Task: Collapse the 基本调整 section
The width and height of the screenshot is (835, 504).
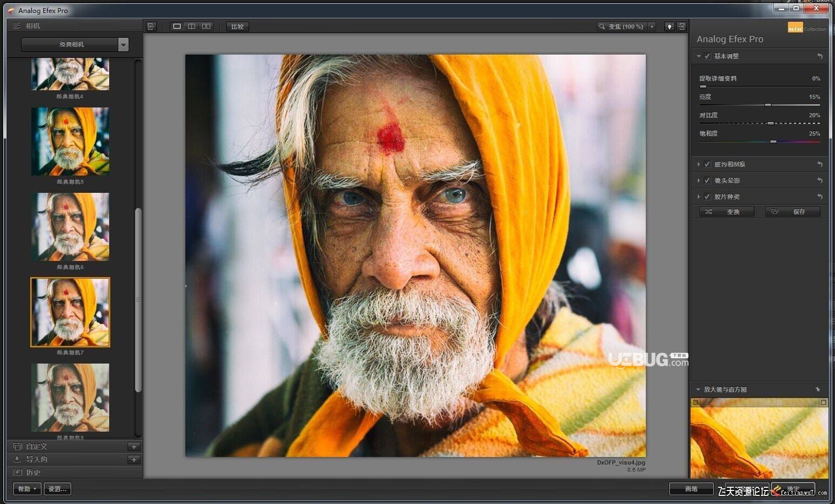Action: [x=699, y=56]
